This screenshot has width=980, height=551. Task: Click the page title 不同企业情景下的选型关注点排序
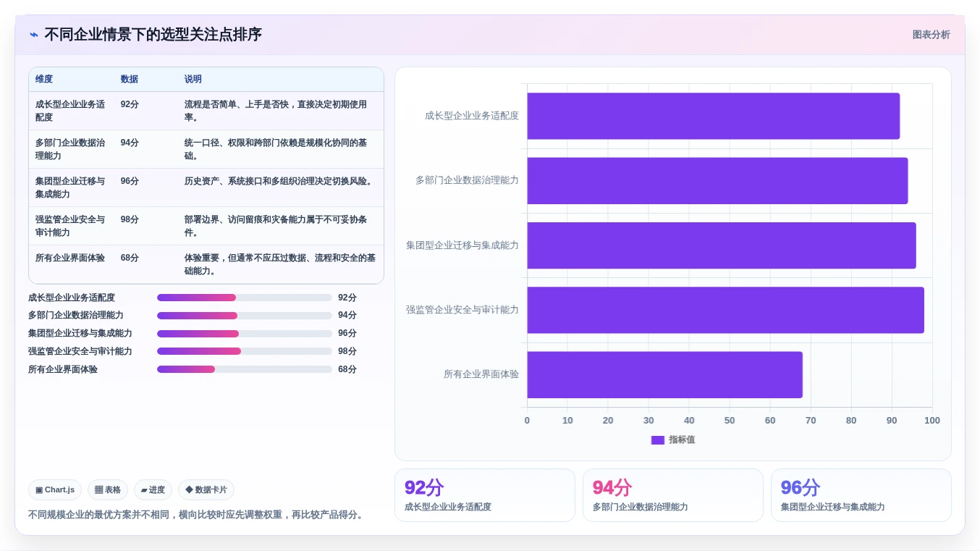(x=153, y=35)
